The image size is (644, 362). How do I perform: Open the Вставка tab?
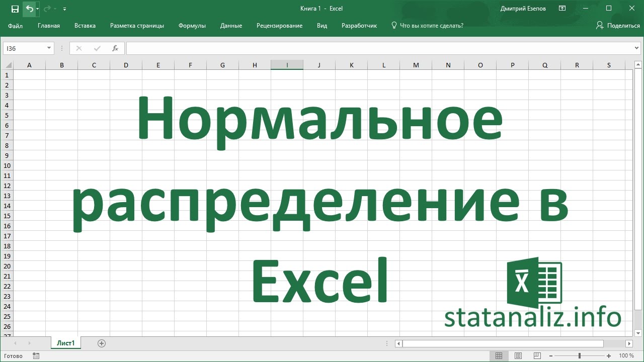(85, 26)
